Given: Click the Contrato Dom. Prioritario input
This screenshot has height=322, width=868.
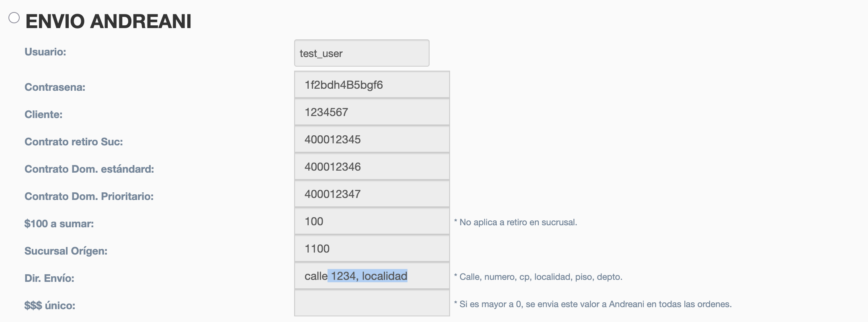Looking at the screenshot, I should [x=372, y=194].
